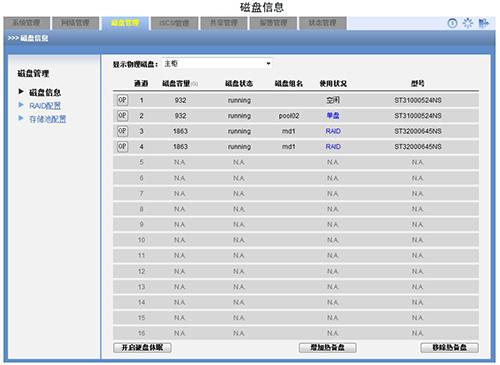This screenshot has height=365, width=500.
Task: Click the OP icon for disk channel 1
Action: pos(122,100)
